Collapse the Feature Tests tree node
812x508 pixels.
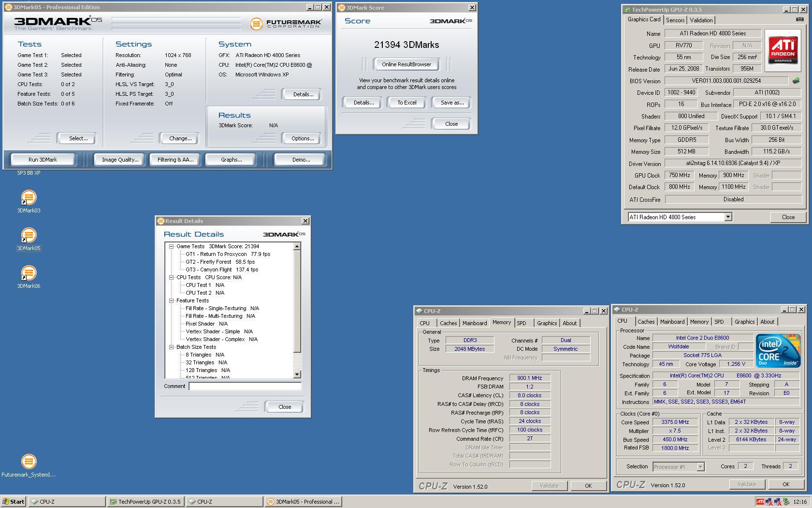point(171,300)
